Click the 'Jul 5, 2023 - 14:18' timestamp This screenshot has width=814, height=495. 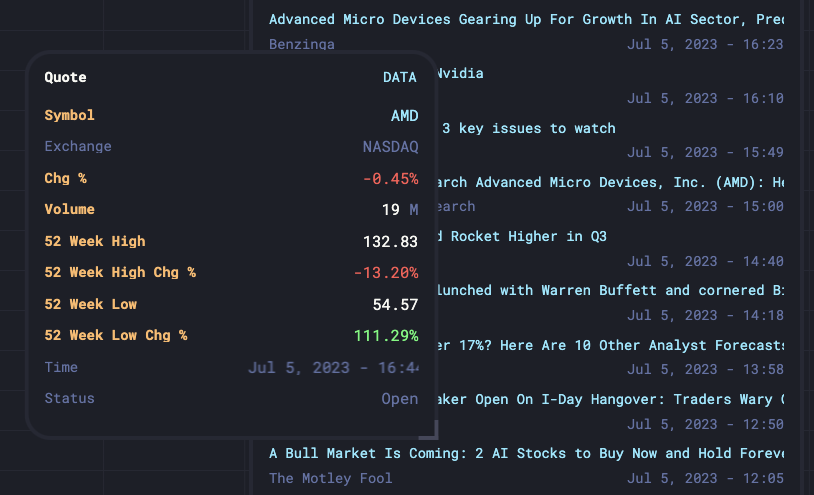(x=705, y=315)
